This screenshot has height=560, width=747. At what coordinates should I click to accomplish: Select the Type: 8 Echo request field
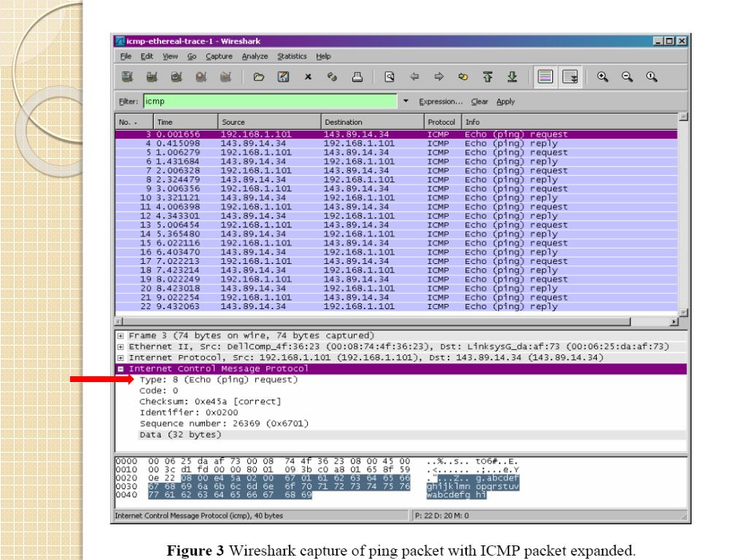coord(219,379)
